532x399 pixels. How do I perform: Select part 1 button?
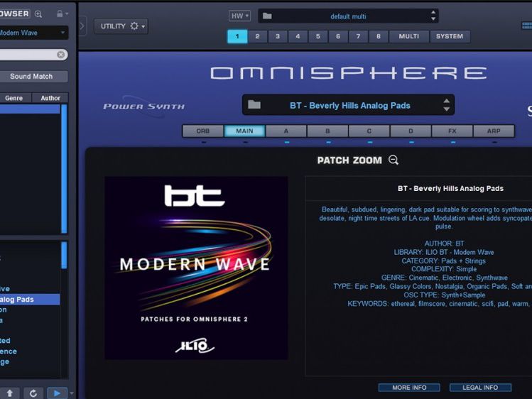click(237, 36)
